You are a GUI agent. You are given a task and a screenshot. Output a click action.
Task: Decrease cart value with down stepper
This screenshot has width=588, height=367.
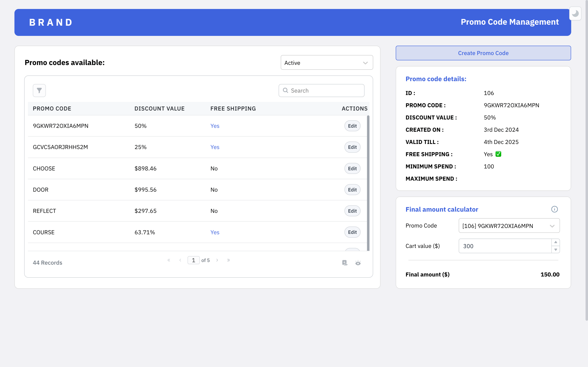click(x=556, y=250)
